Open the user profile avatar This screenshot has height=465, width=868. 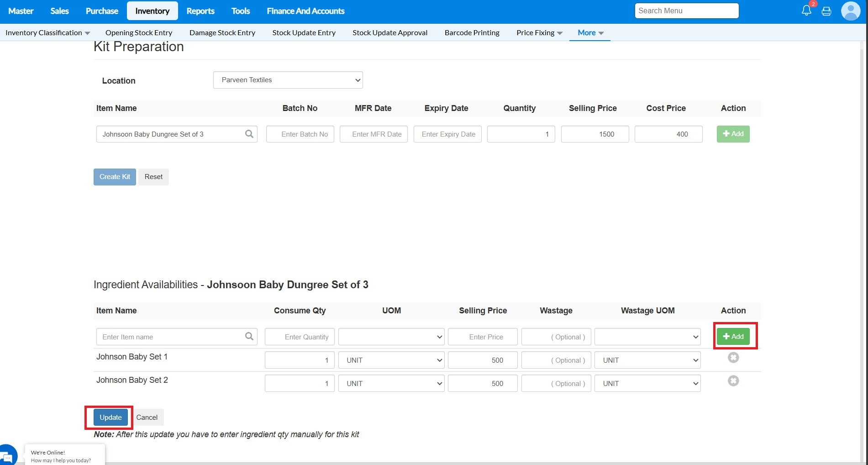pyautogui.click(x=850, y=11)
